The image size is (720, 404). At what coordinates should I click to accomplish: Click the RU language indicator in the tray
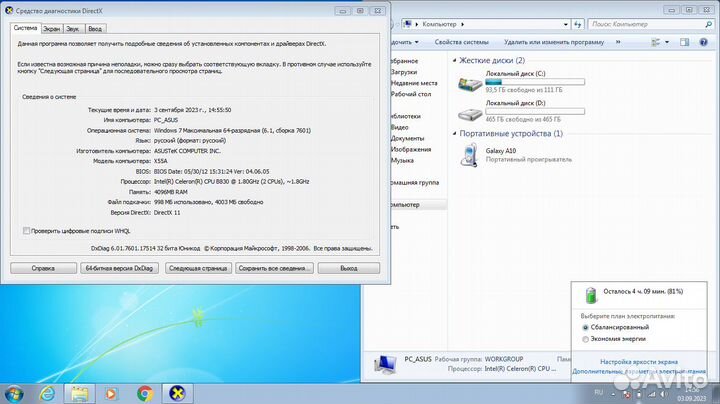click(598, 392)
